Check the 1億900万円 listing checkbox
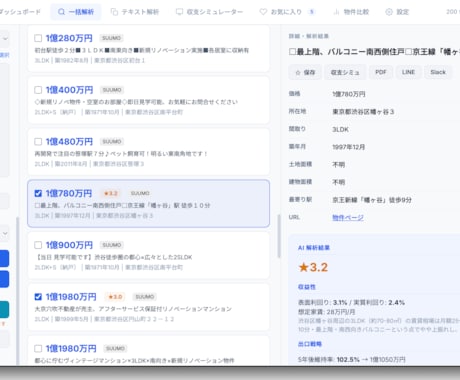 coord(38,245)
